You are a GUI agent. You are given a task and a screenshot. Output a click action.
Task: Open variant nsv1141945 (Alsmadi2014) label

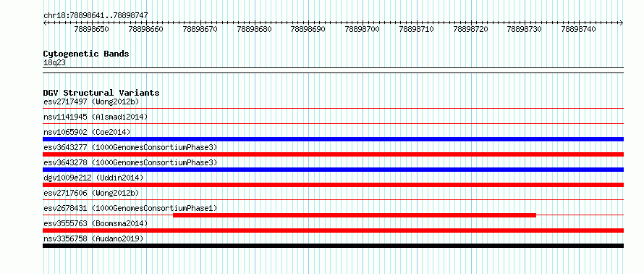96,117
